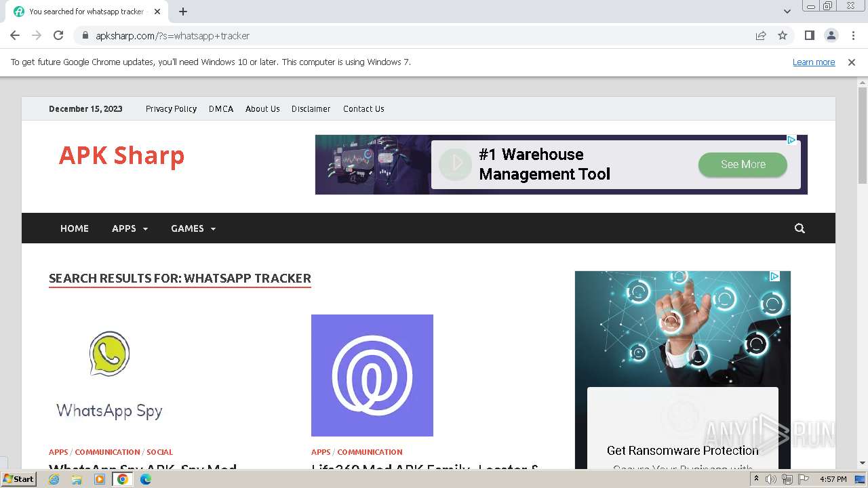The height and width of the screenshot is (488, 868).
Task: Dismiss the Chrome update notification bar
Action: [851, 62]
